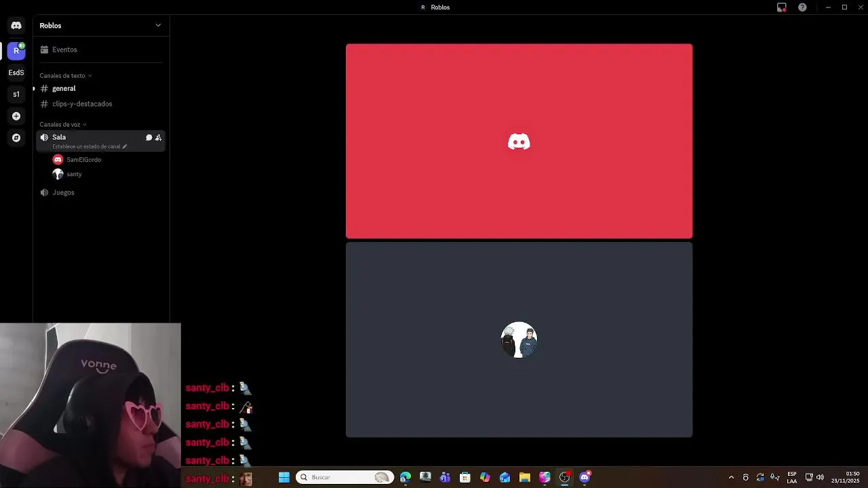Open OBS Studio from the taskbar
This screenshot has width=868, height=488.
point(564,477)
